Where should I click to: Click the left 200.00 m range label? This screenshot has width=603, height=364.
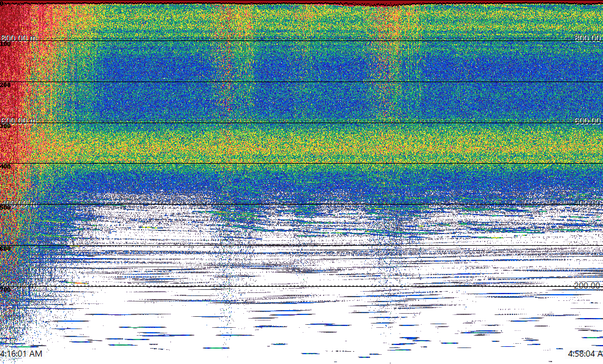[x=18, y=286]
